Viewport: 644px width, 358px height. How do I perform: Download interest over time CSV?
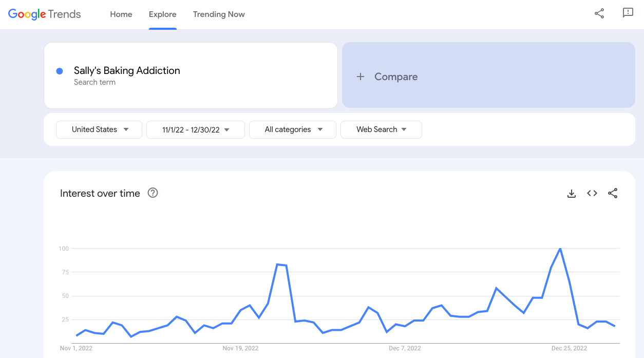571,194
